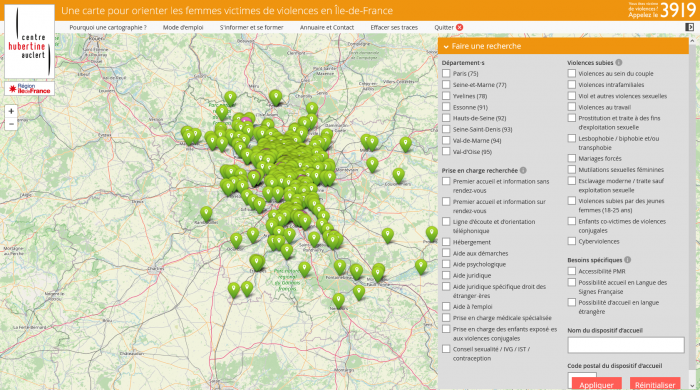Tick Mutilations sexuelles féminines

572,169
